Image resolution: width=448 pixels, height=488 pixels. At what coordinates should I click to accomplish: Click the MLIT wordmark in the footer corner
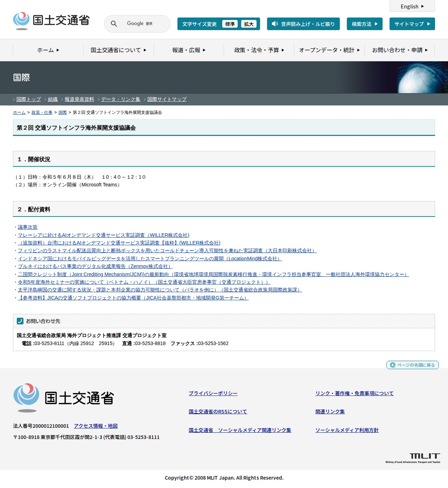[x=413, y=458]
